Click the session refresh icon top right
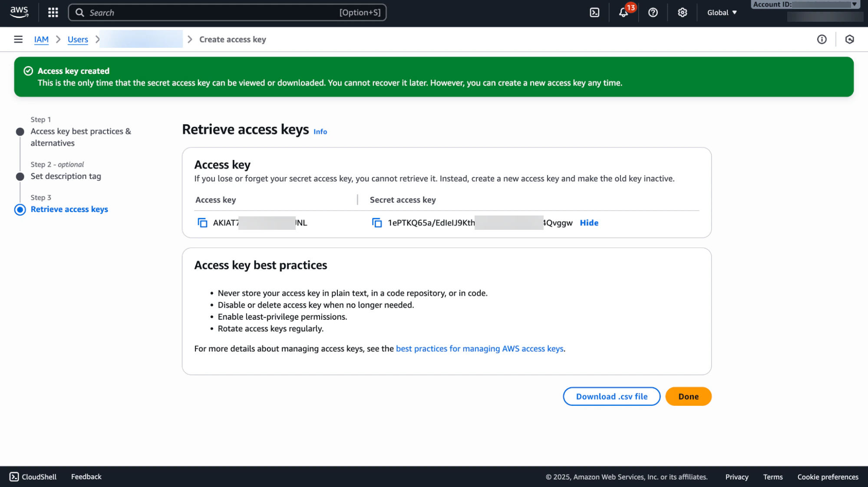 849,39
